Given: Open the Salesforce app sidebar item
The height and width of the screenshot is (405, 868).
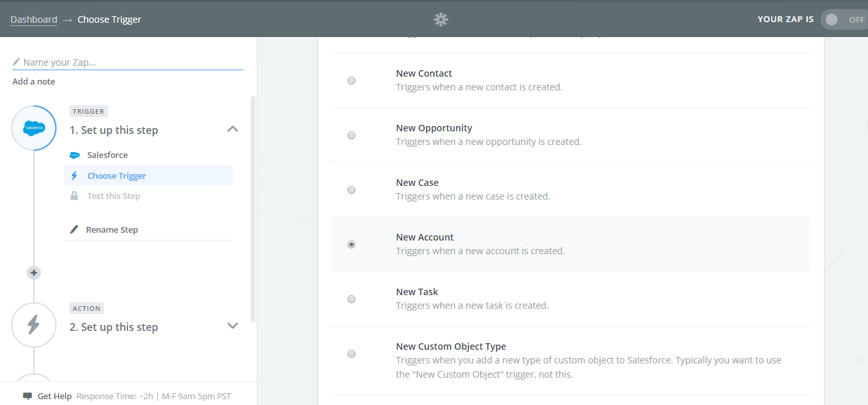Looking at the screenshot, I should tap(148, 155).
